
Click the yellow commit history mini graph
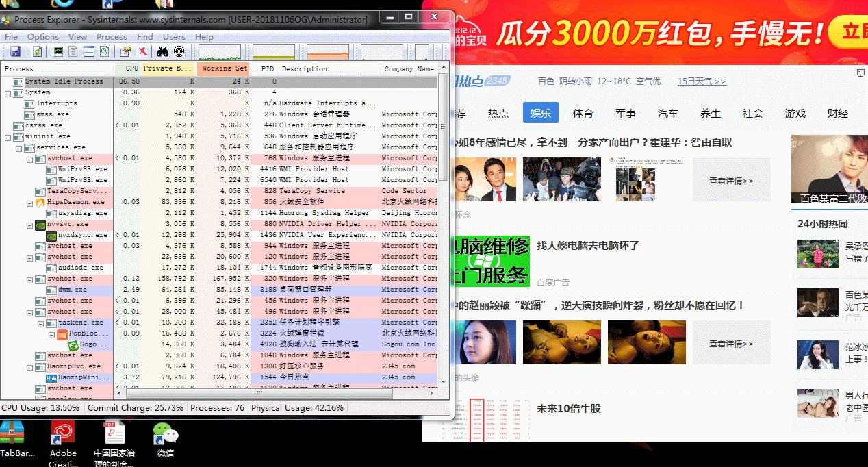click(274, 52)
